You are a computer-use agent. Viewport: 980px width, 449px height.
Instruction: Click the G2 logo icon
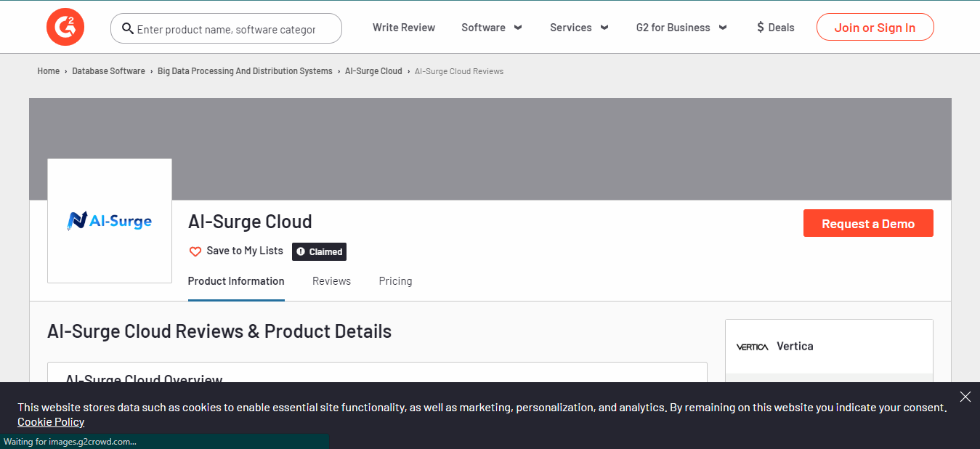[65, 28]
